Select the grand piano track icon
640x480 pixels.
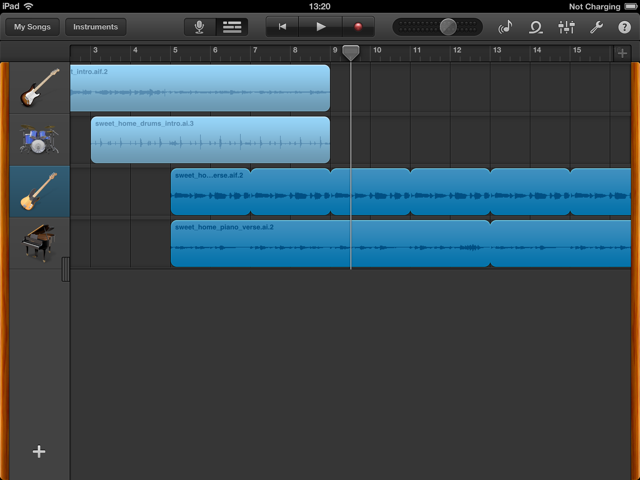click(x=40, y=244)
